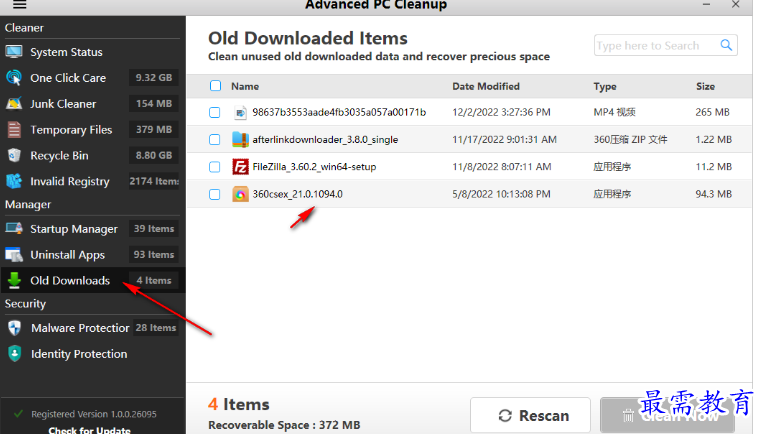Click the 39 Items Startup badge
This screenshot has width=762, height=434.
tap(154, 228)
